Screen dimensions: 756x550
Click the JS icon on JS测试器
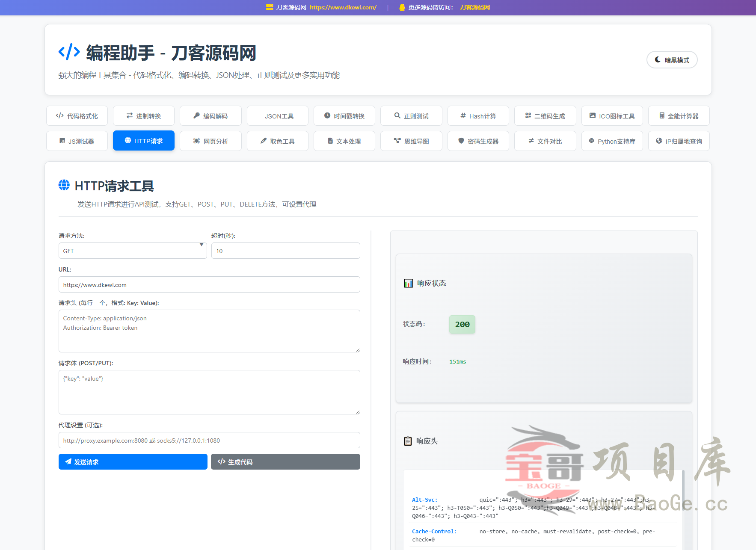(62, 141)
